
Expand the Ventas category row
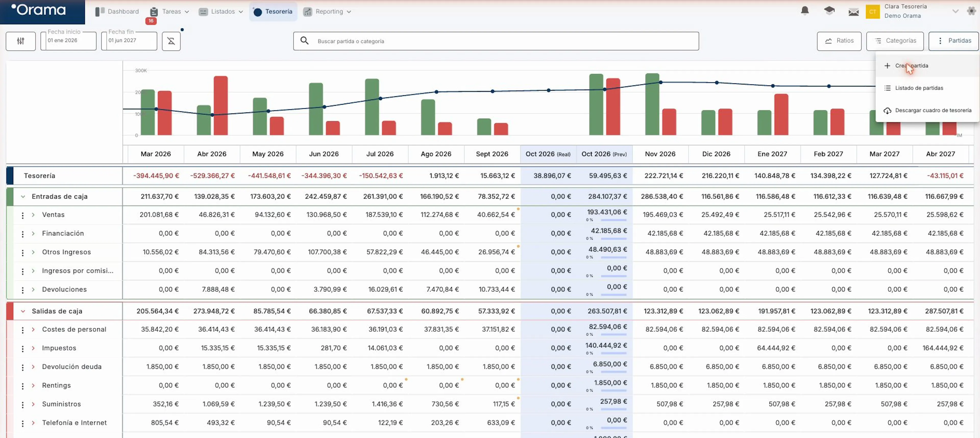[x=33, y=215]
